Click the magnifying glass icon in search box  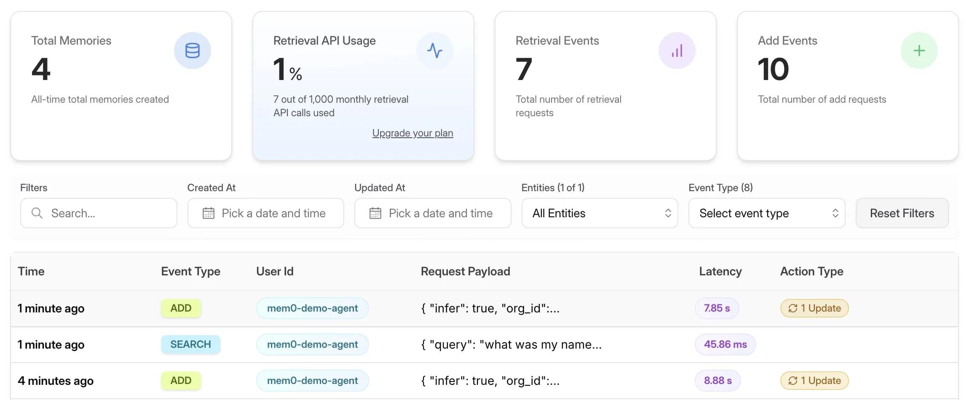[37, 213]
